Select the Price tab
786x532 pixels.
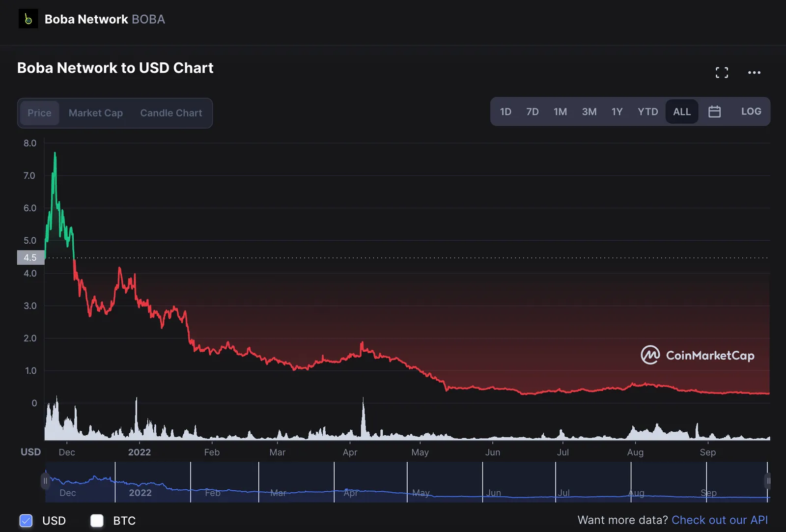coord(39,113)
